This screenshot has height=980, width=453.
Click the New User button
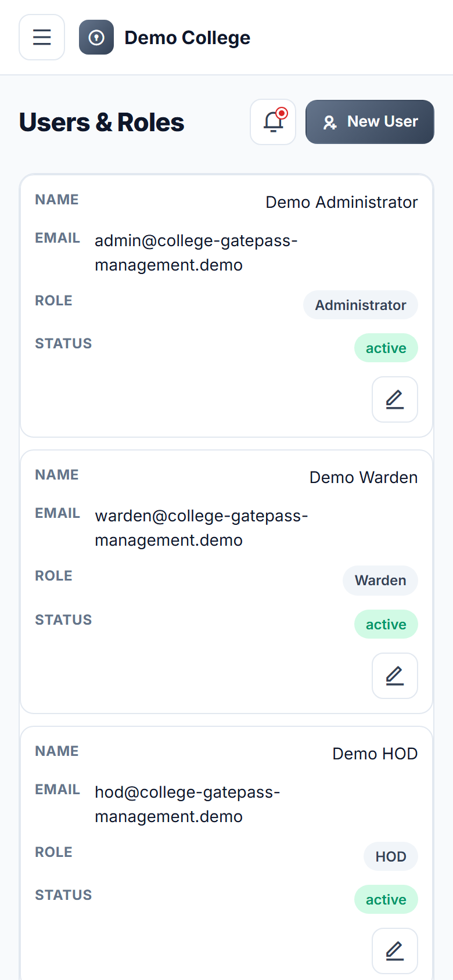370,122
